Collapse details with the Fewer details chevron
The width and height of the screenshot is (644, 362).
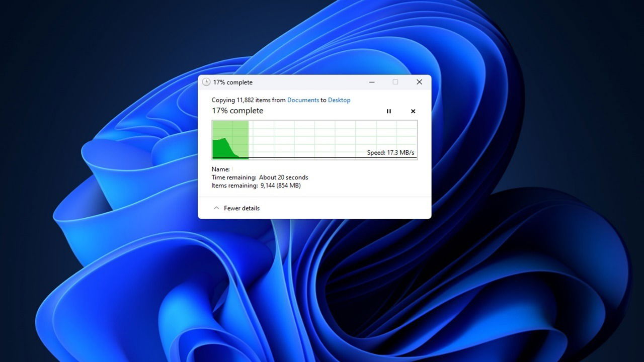[x=216, y=208]
